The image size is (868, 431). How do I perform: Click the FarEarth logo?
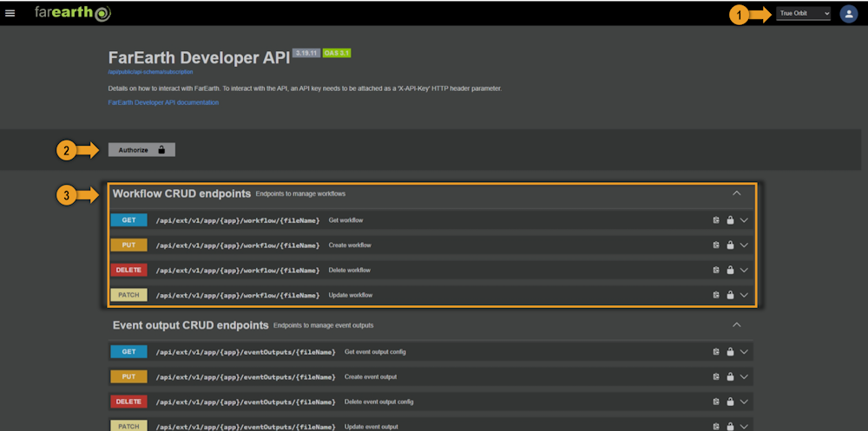(x=73, y=13)
